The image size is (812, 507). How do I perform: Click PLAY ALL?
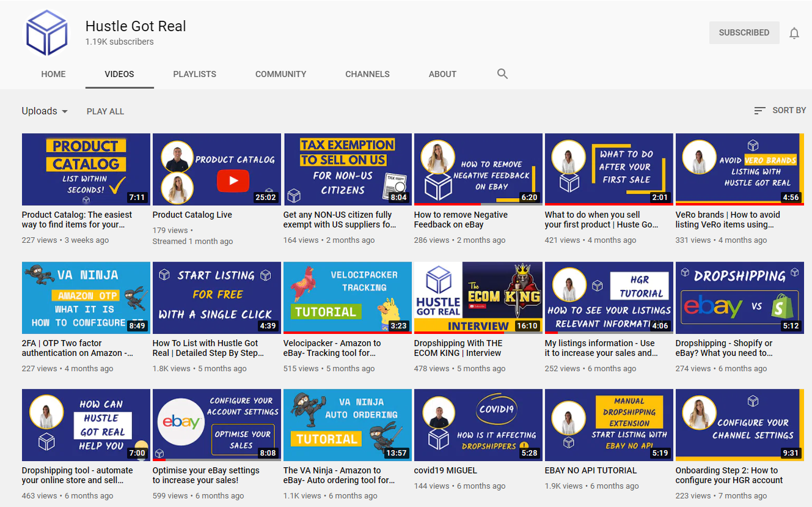click(105, 111)
